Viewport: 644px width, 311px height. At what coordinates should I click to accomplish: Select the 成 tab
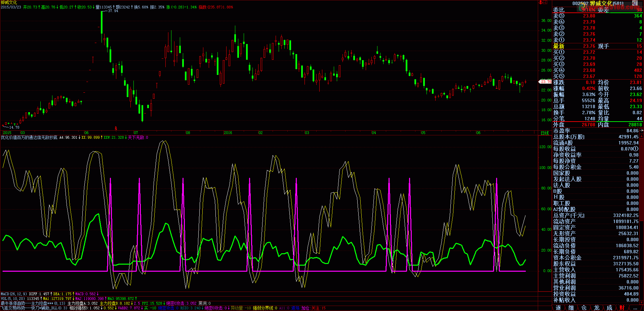pos(609,308)
